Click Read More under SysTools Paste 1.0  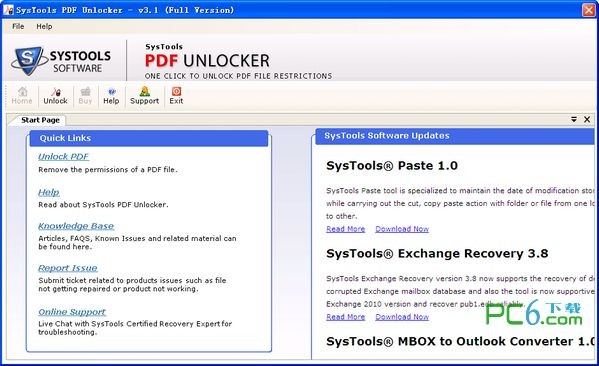pos(346,229)
